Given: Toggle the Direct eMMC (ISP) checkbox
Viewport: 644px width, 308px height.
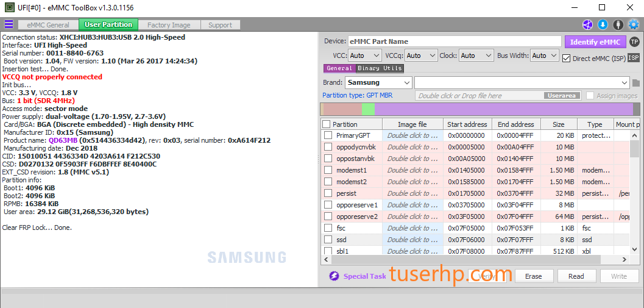Looking at the screenshot, I should click(x=567, y=59).
